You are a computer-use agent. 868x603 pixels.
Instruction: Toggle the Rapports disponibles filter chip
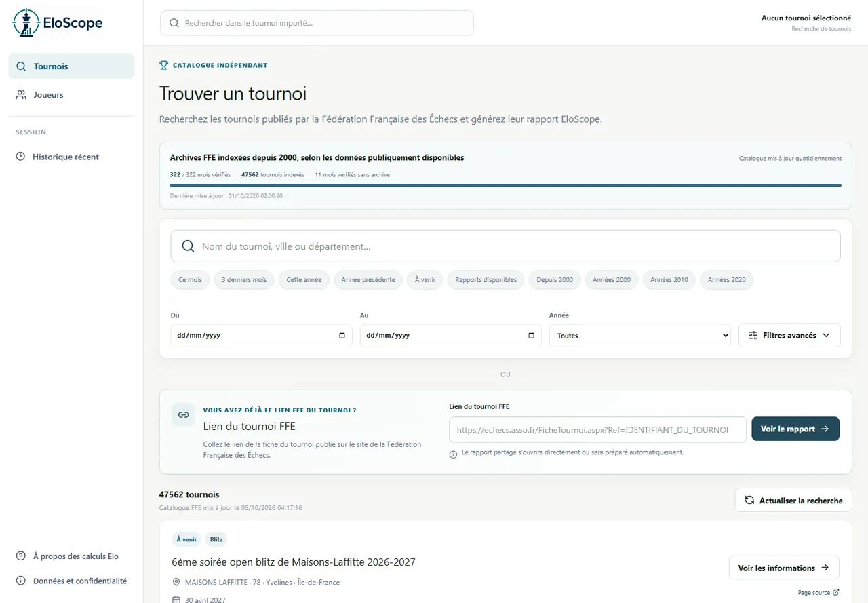pos(486,280)
